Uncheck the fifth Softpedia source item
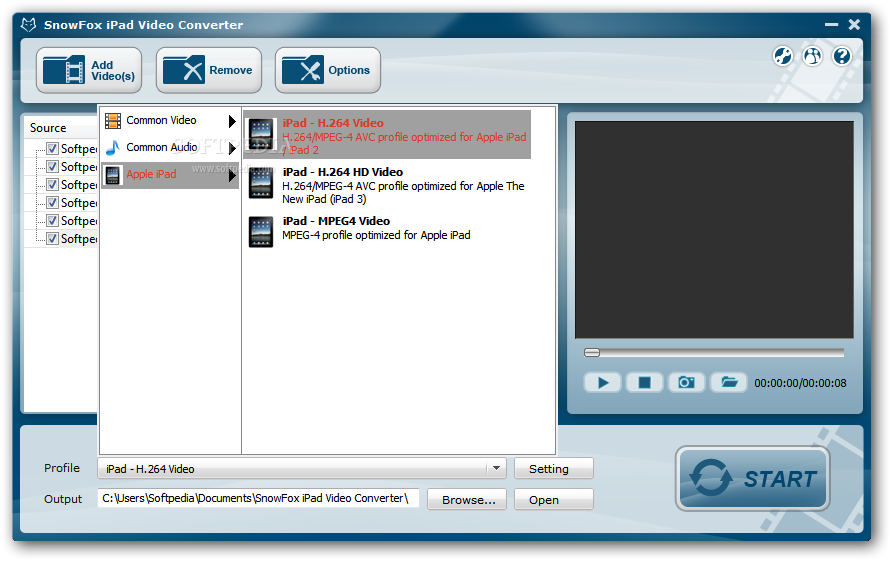The width and height of the screenshot is (891, 561). tap(52, 221)
